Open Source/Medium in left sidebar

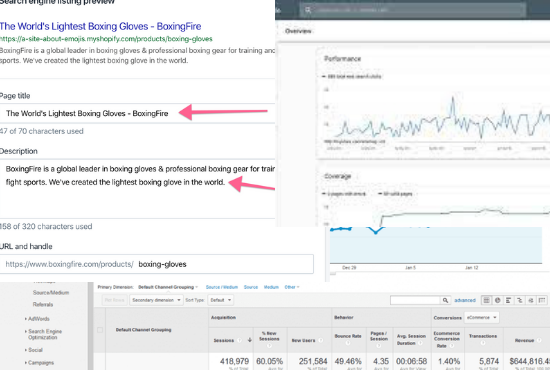(51, 292)
